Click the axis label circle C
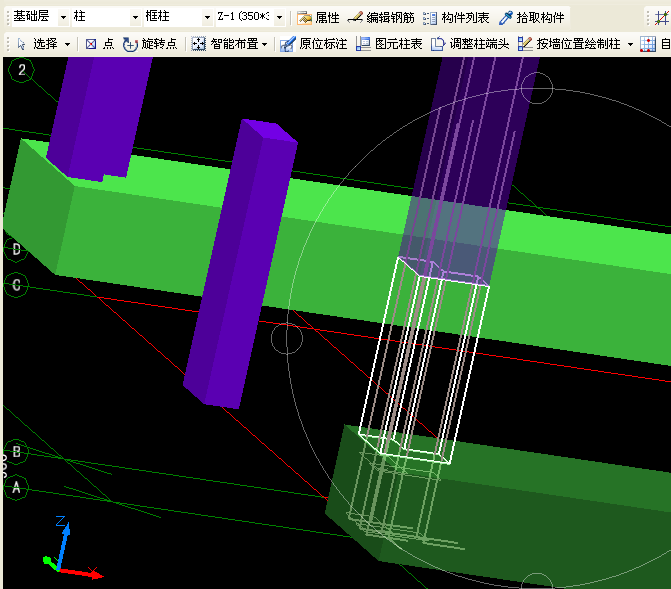The image size is (671, 589). click(x=16, y=285)
